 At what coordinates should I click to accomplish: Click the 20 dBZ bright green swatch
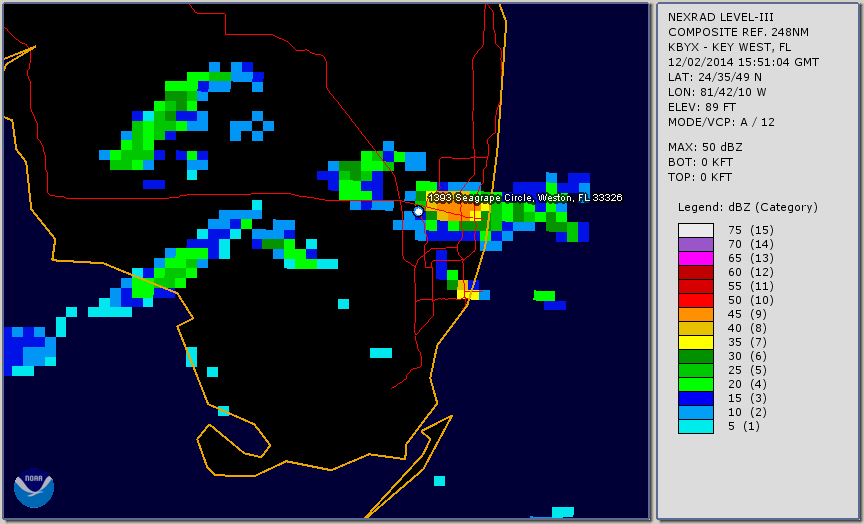click(695, 385)
